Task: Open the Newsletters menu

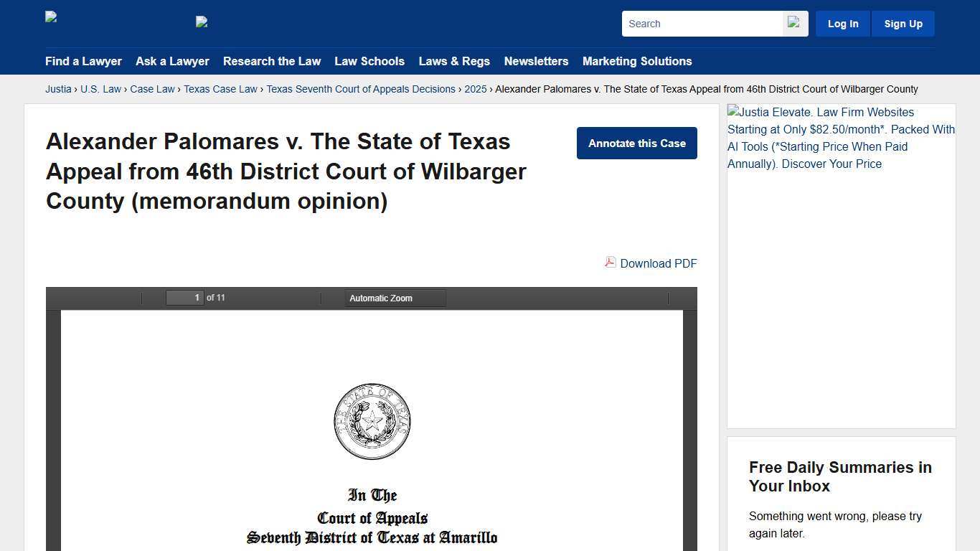Action: 536,62
